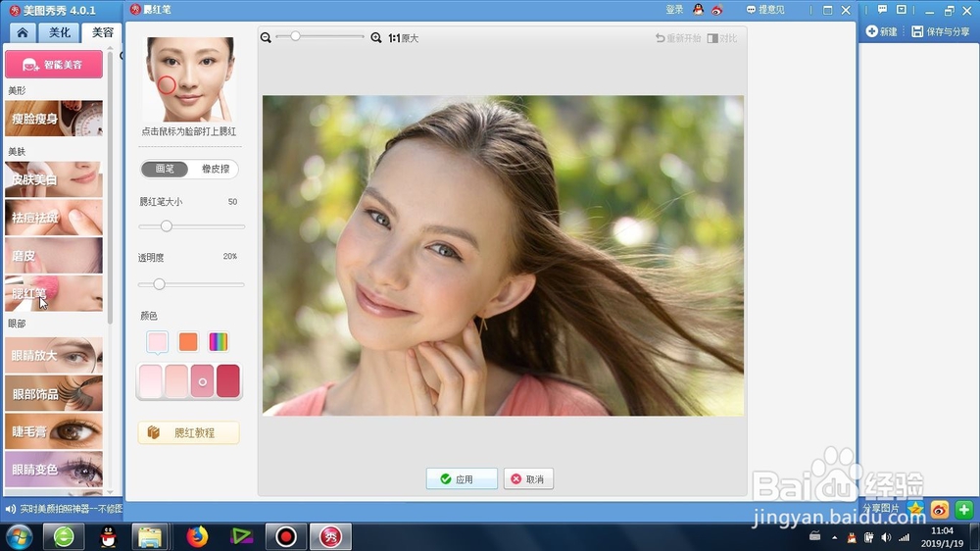
Task: Click the Weibo share icon
Action: pyautogui.click(x=940, y=510)
